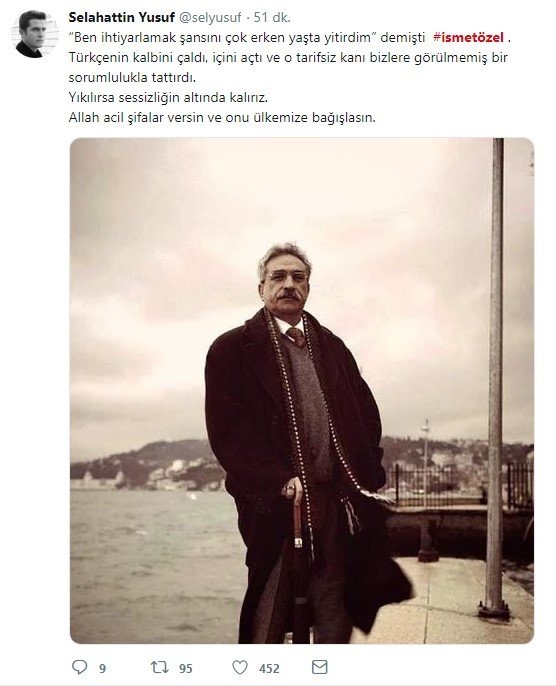Open the tweet via the 51 dk. timestamp
Screen dimensions: 556x686
click(272, 18)
